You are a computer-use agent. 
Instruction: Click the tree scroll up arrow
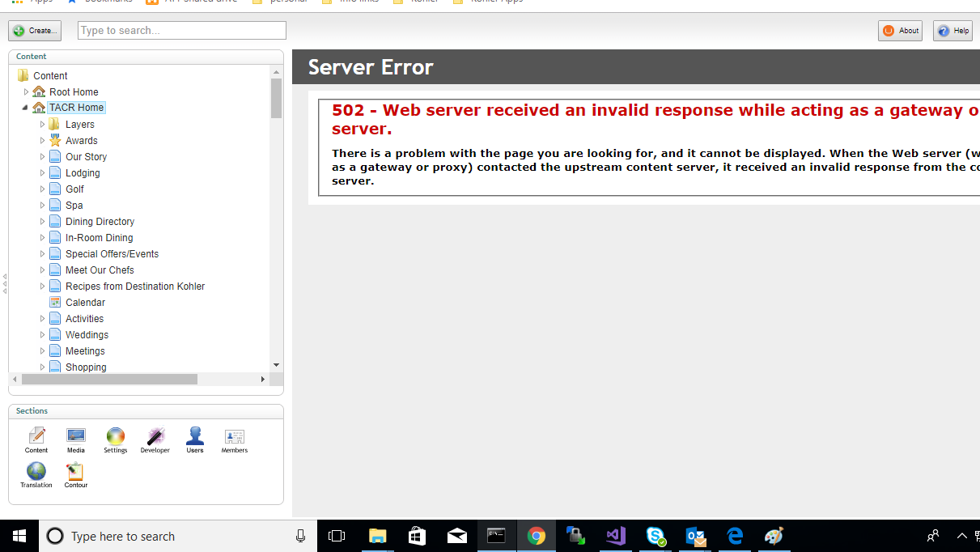[x=276, y=71]
